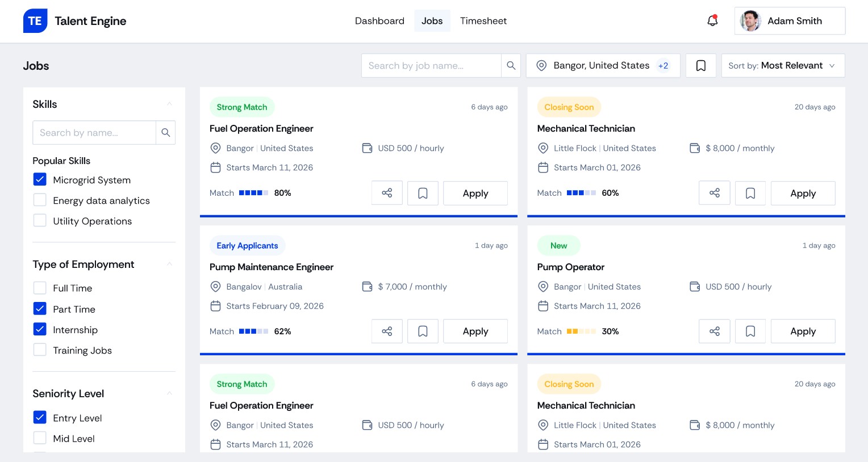Uncheck the Microgrid System skill
This screenshot has width=868, height=462.
point(40,179)
